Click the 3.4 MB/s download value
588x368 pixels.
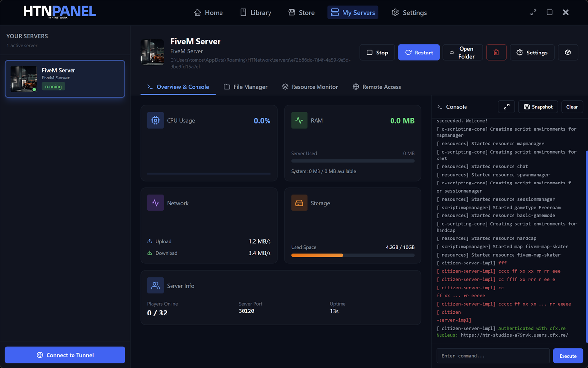(260, 253)
